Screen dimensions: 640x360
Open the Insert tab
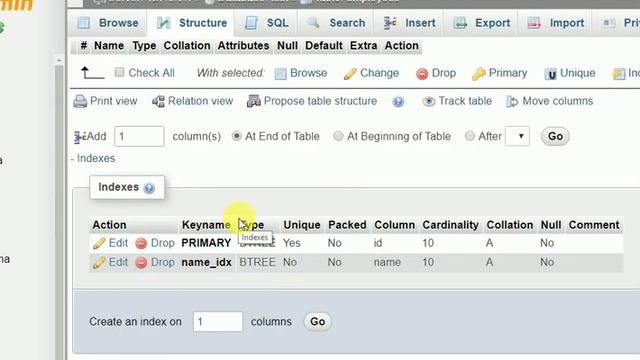click(x=409, y=23)
